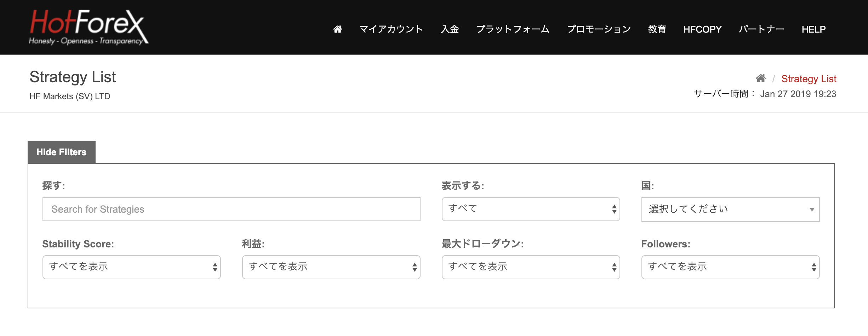Image resolution: width=868 pixels, height=336 pixels.
Task: Open the Followers dropdown
Action: [730, 267]
